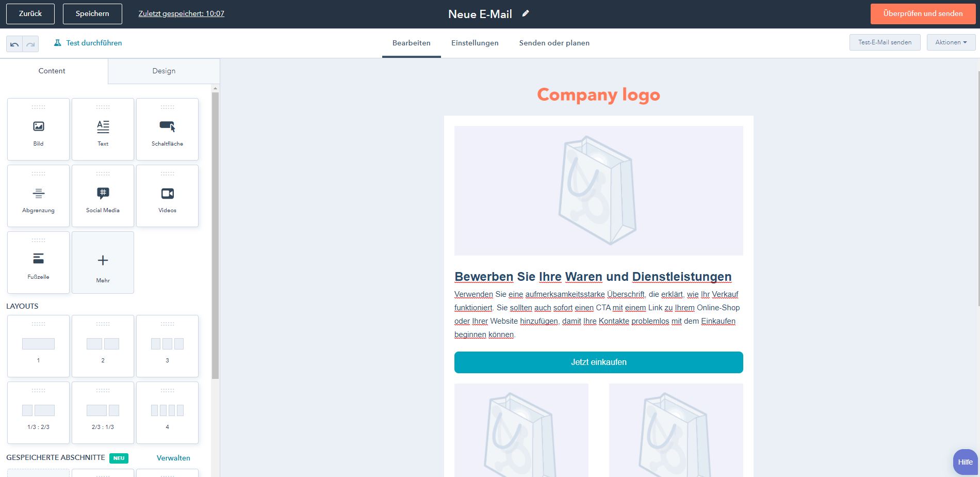Screen dimensions: 980x477
Task: Open Verwalten for saved sections
Action: point(173,458)
